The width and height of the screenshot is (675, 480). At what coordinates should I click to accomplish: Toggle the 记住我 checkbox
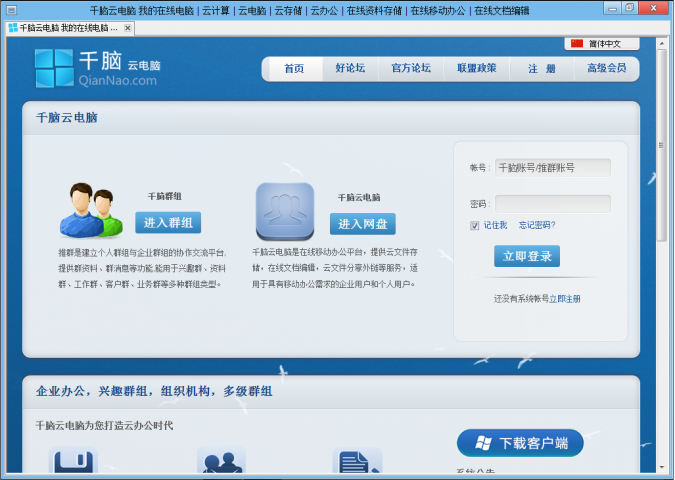coord(474,226)
